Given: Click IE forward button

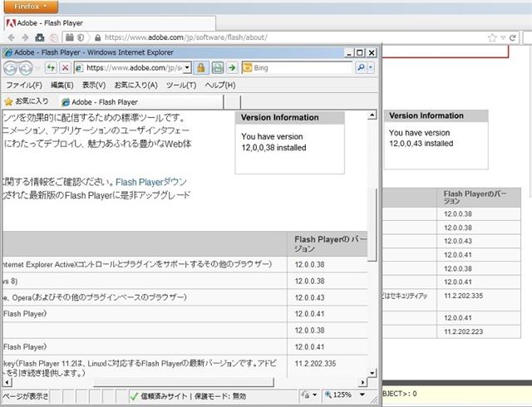Looking at the screenshot, I should click(26, 68).
